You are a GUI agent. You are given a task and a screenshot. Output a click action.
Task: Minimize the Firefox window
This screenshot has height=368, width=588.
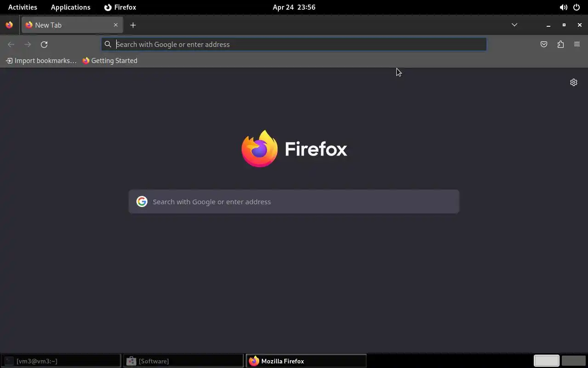(x=548, y=25)
